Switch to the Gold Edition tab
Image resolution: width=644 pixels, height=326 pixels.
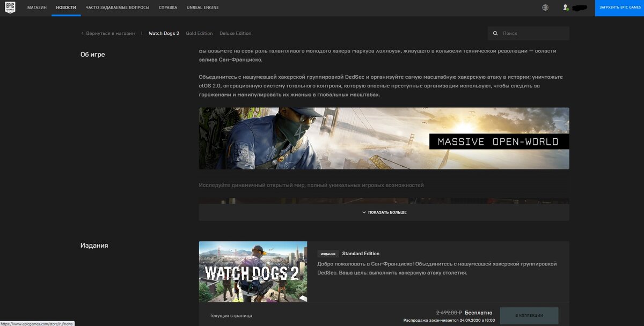pyautogui.click(x=199, y=33)
